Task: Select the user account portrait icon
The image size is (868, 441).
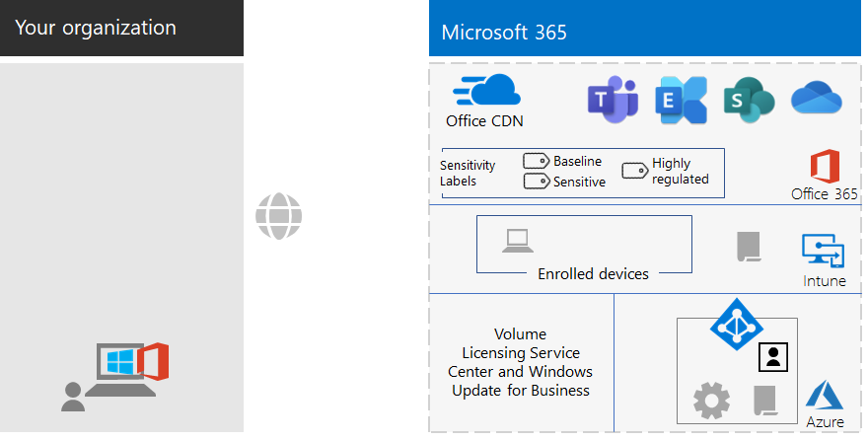Action: 771,356
